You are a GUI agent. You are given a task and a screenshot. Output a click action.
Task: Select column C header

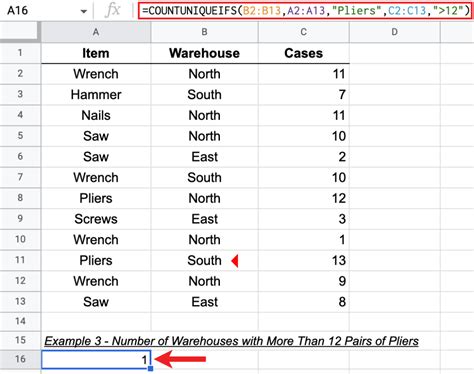[304, 32]
